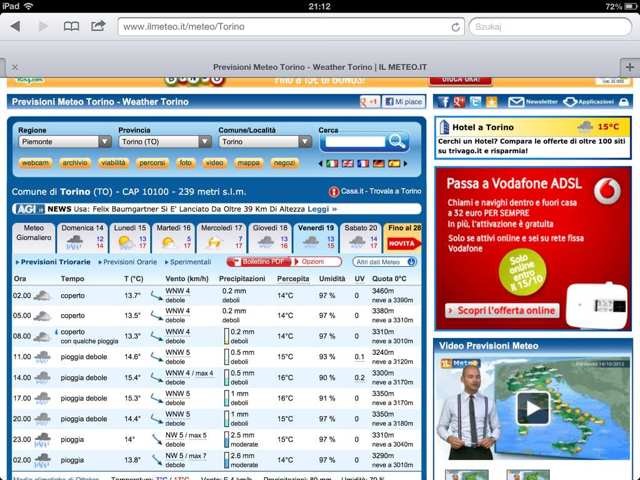Select the Sabato 20 tab

coord(360,238)
